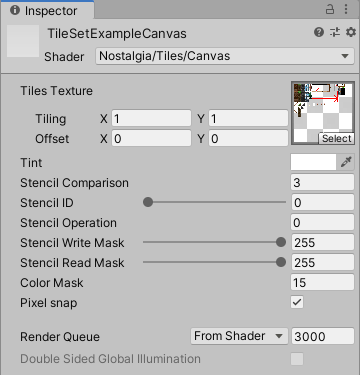Click the Select button on Tiles Texture
The image size is (360, 375).
tap(336, 138)
